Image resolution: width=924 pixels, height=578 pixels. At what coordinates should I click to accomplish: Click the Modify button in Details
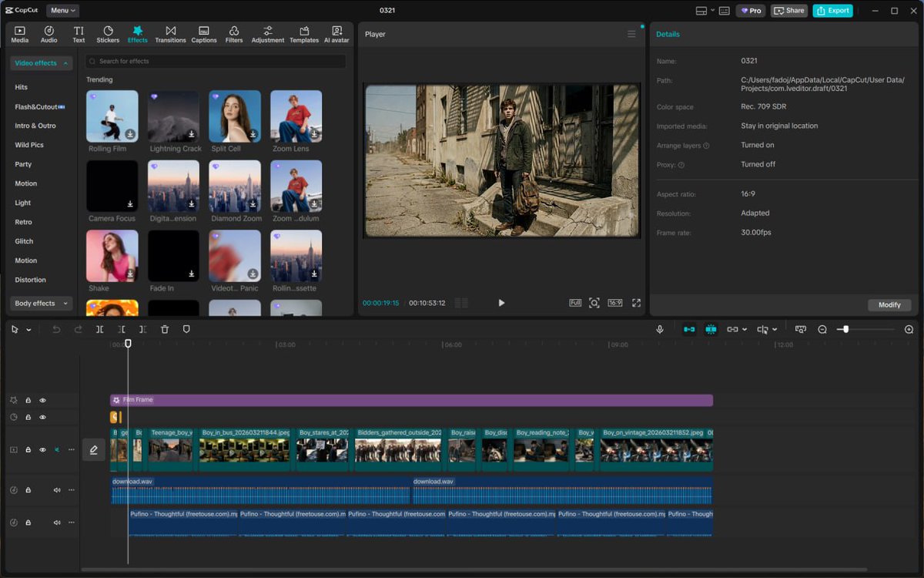coord(889,304)
